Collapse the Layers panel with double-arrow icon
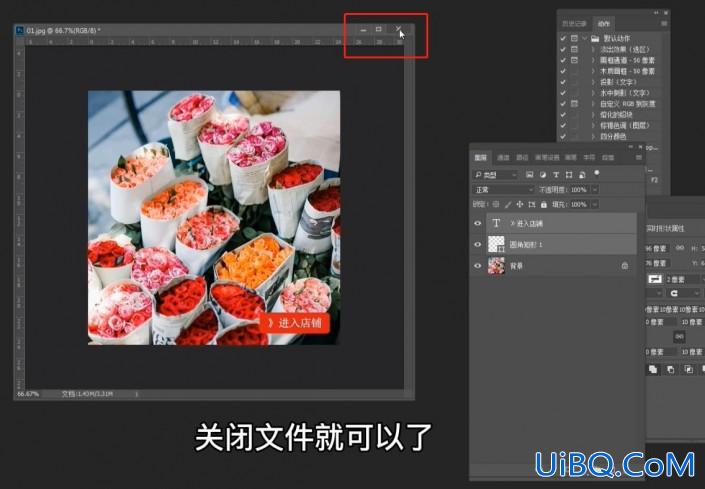Image resolution: width=705 pixels, height=489 pixels. (632, 147)
